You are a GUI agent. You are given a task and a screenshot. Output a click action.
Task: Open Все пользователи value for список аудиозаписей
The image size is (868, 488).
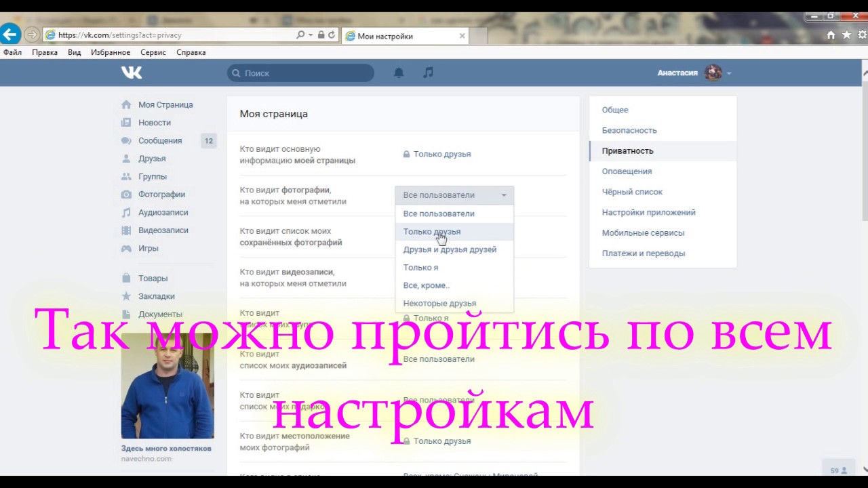pos(439,359)
